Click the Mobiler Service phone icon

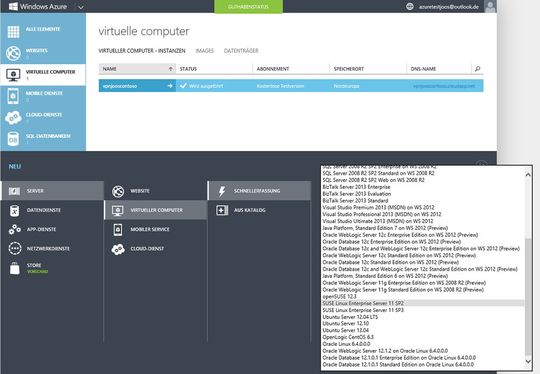pos(118,230)
